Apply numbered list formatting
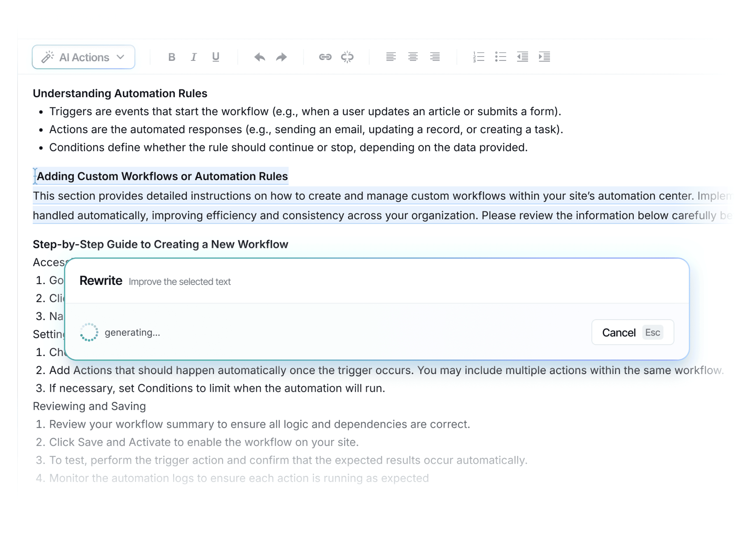 pos(479,57)
